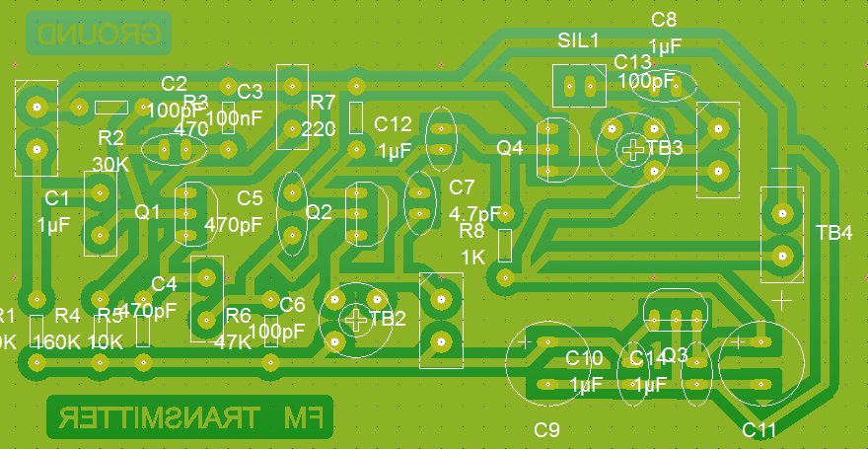Select the SIL1 two-pin header footprint

click(x=579, y=86)
